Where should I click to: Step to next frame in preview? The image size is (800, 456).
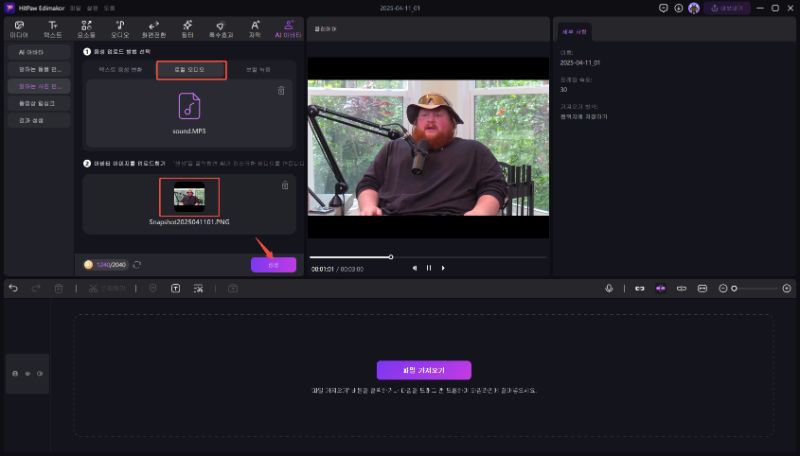pyautogui.click(x=443, y=268)
